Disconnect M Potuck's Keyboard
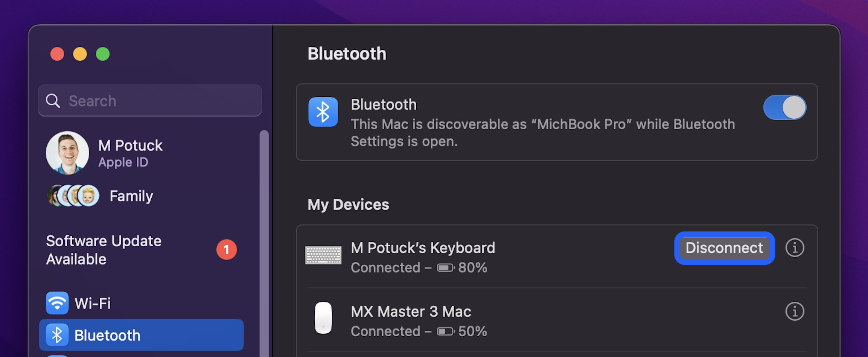Viewport: 868px width, 357px height. point(724,248)
